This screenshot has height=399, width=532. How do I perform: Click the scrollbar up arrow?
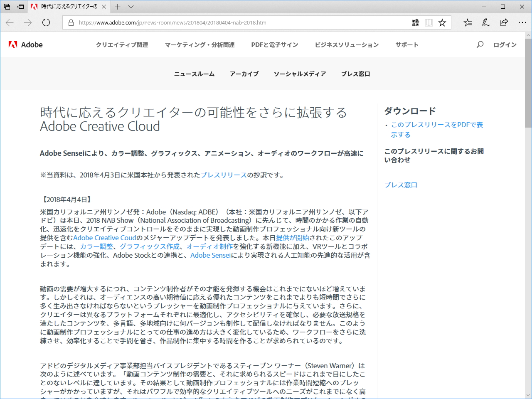click(x=528, y=35)
